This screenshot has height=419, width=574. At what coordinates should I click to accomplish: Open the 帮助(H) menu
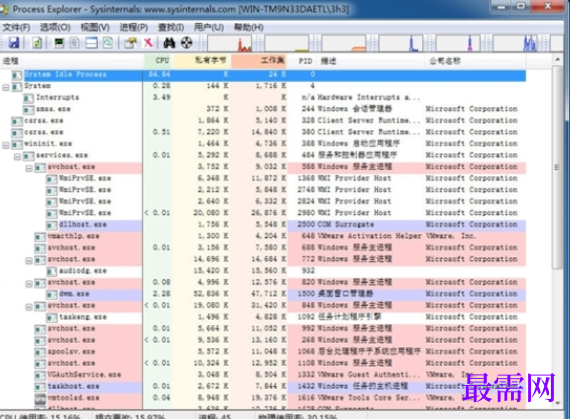[x=249, y=27]
